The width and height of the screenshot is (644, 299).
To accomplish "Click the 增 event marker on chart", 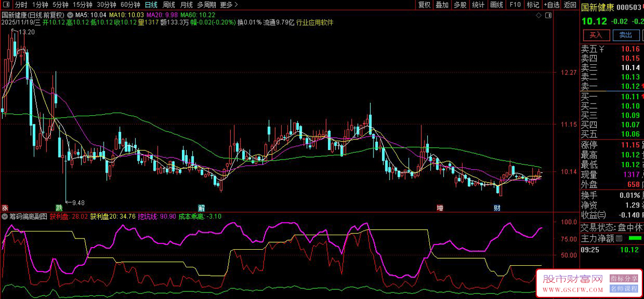I will tap(440, 207).
